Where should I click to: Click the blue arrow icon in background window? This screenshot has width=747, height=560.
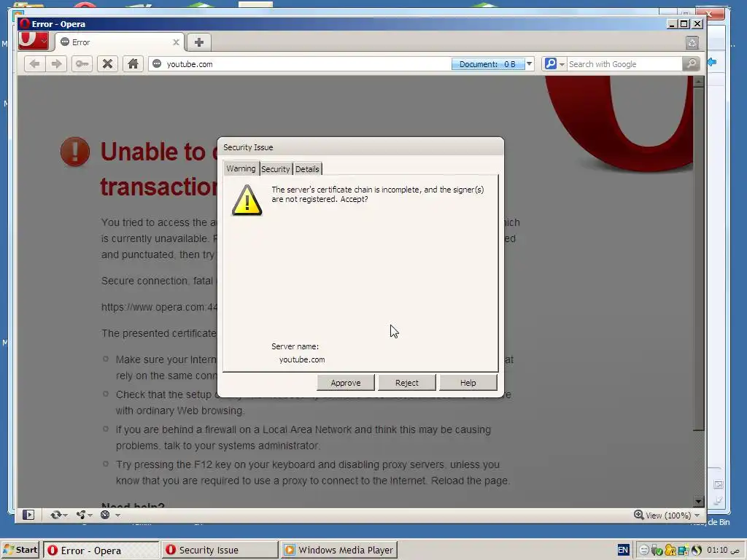click(x=712, y=62)
